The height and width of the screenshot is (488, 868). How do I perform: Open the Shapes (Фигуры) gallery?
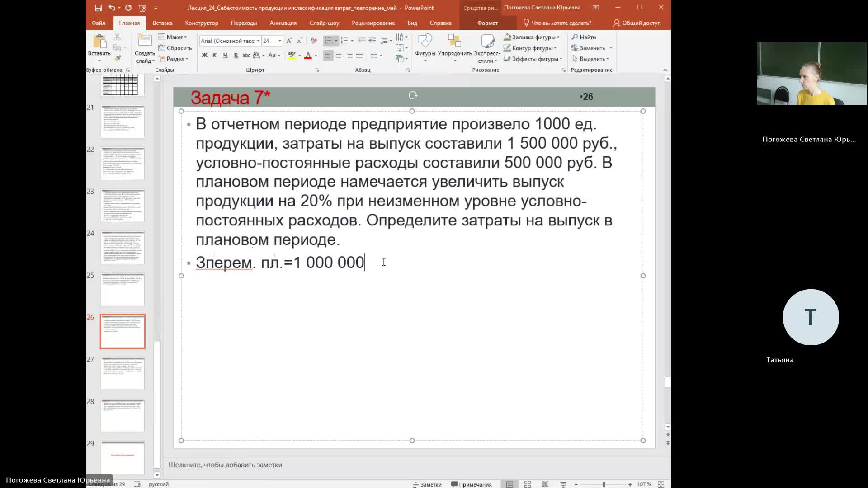tap(425, 47)
